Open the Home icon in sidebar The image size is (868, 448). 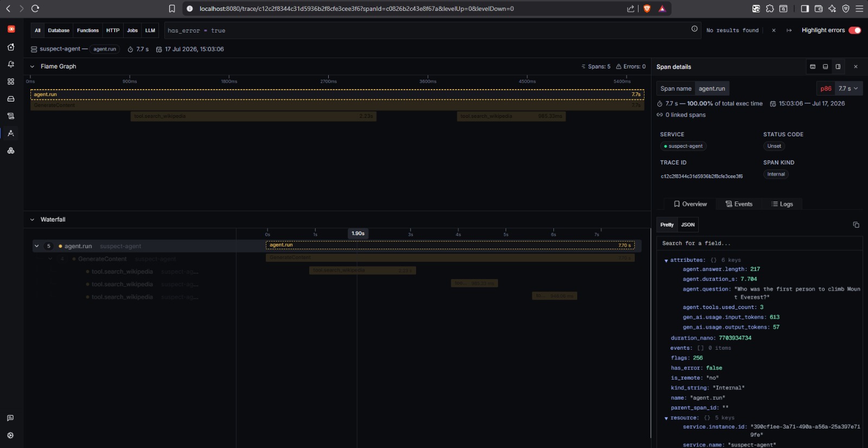(x=11, y=47)
